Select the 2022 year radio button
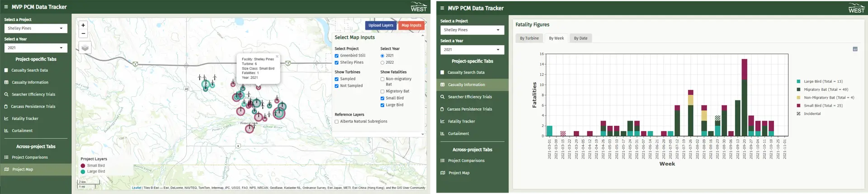The image size is (868, 194). (x=382, y=62)
